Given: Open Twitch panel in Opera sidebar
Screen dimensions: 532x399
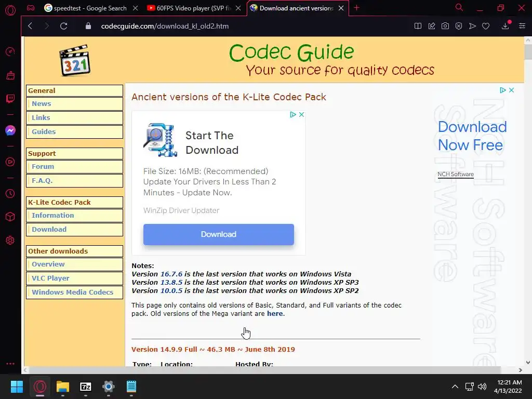Looking at the screenshot, I should click(x=10, y=99).
